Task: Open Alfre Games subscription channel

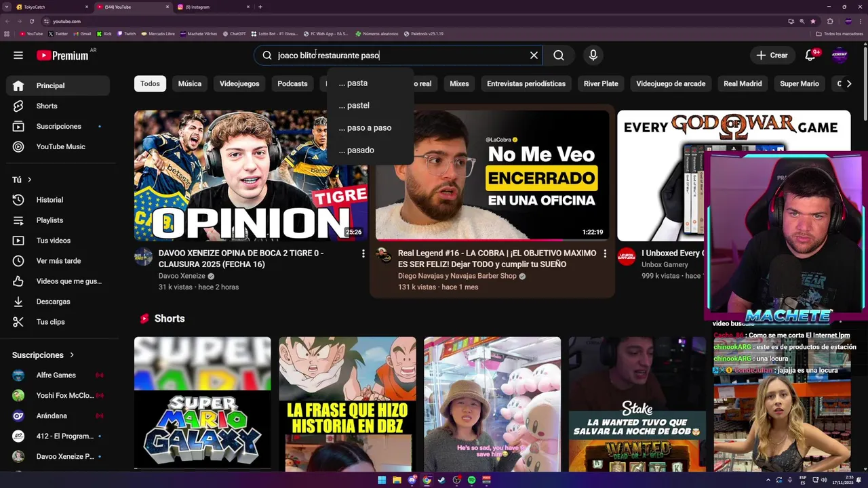Action: [58, 375]
